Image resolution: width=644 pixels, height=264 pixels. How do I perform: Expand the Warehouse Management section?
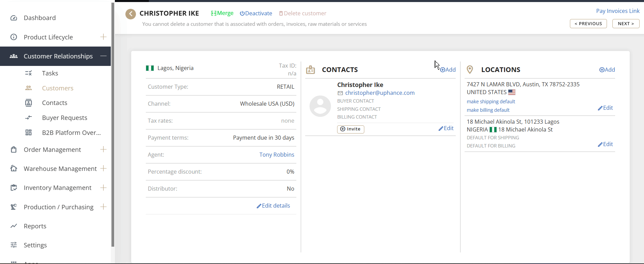point(103,169)
